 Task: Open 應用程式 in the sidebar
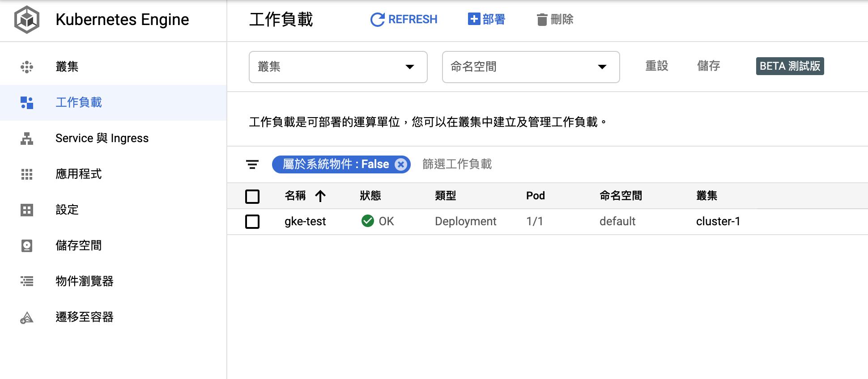[113, 174]
